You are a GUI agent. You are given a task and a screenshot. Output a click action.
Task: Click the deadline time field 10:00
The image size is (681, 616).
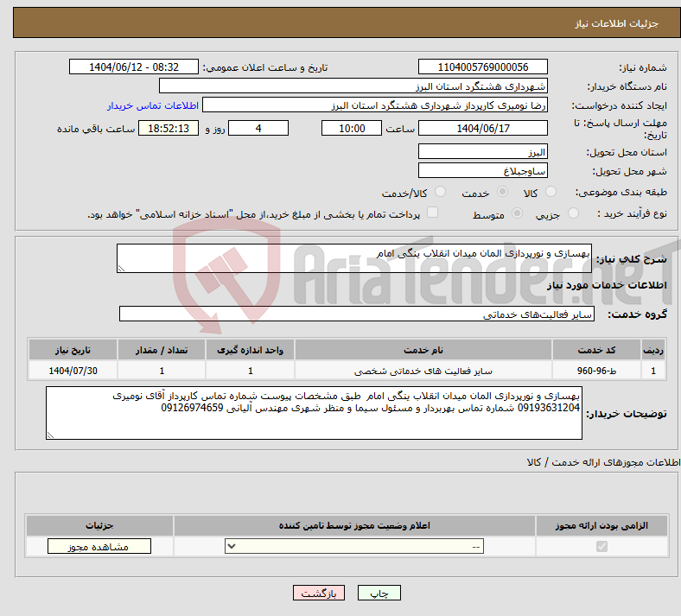pyautogui.click(x=352, y=128)
